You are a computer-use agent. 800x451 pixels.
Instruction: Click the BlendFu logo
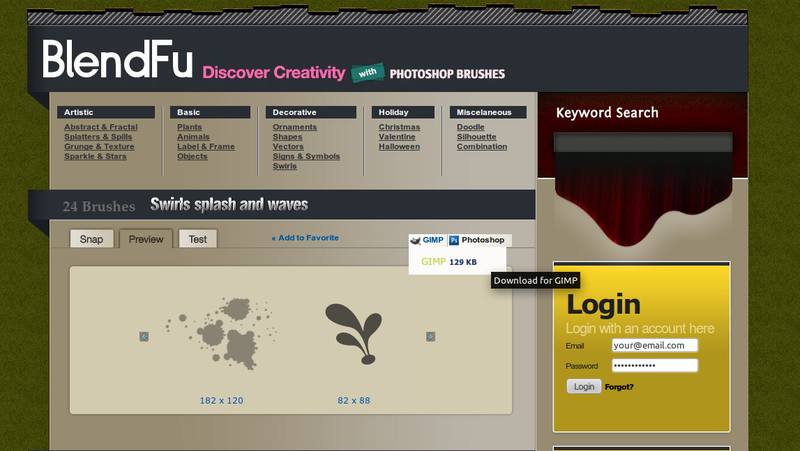[x=117, y=59]
